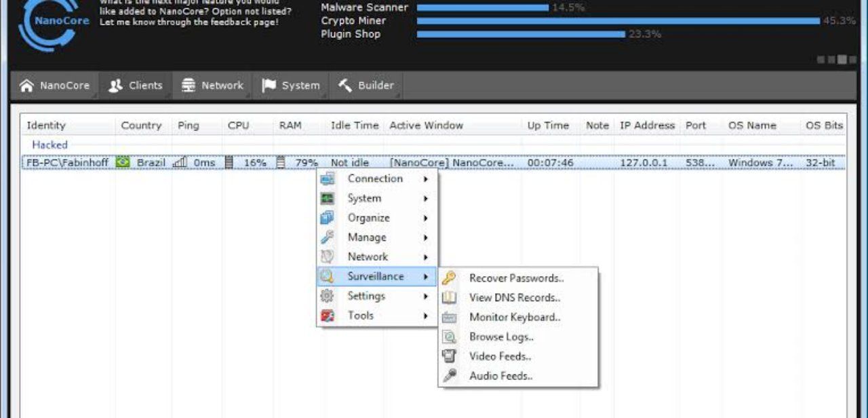Image resolution: width=868 pixels, height=418 pixels.
Task: Click the 538... port cell
Action: coord(700,163)
